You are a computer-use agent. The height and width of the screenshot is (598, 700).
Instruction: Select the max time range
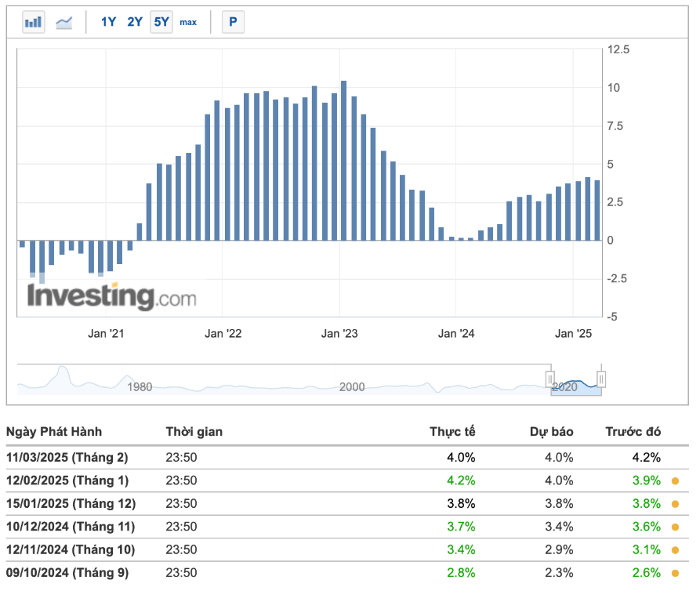coord(188,22)
